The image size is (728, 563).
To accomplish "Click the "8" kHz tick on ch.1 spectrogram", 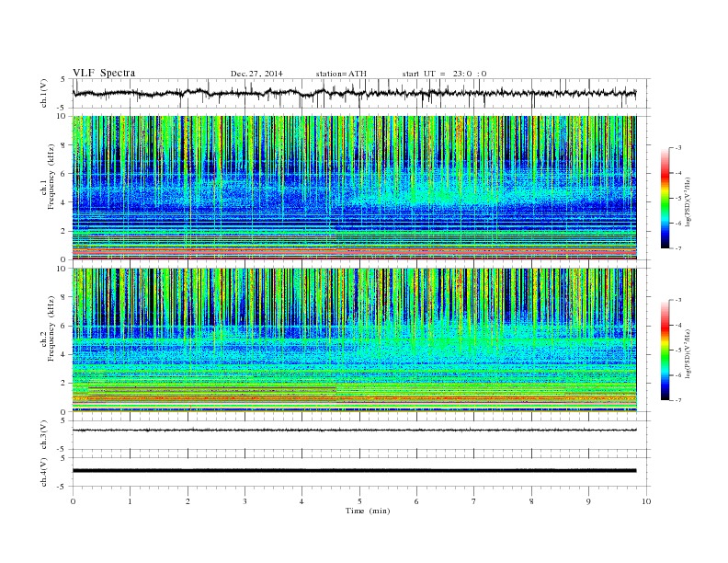I will coord(63,145).
